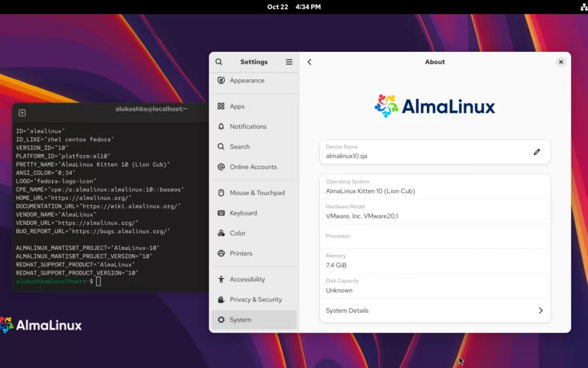Screen dimensions: 588x368
Task: Select Notifications in the settings sidebar
Action: 254,127
